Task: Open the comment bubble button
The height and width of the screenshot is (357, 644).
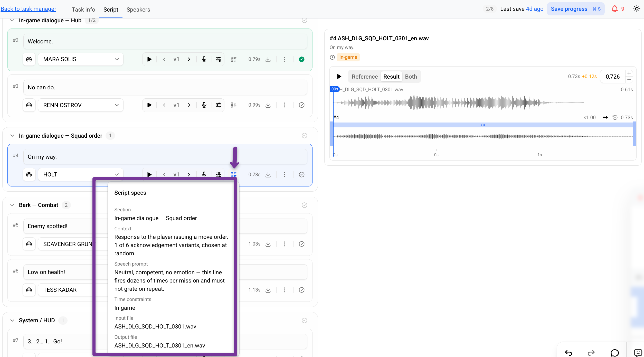Action: coord(614,353)
